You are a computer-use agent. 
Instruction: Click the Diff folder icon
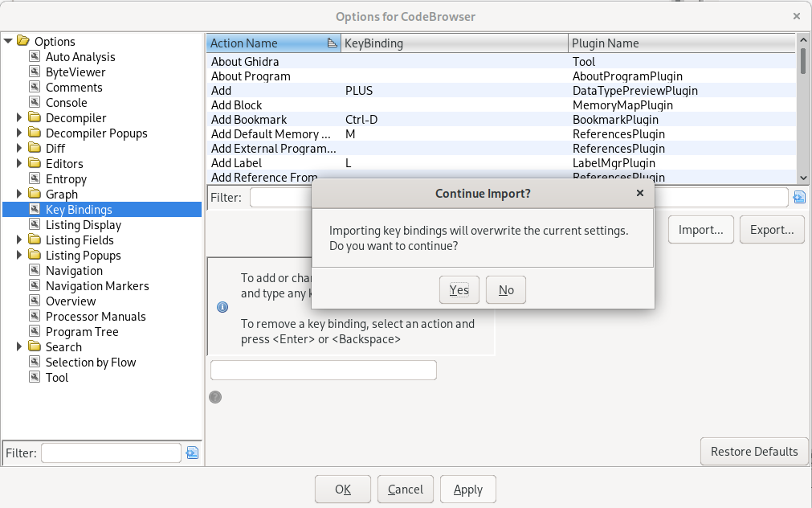pyautogui.click(x=35, y=148)
